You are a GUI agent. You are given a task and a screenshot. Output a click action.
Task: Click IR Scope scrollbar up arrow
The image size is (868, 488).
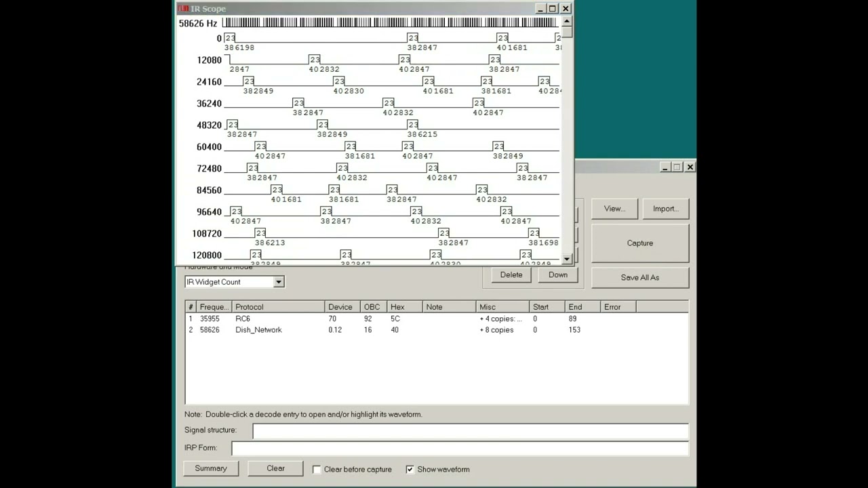pos(567,22)
